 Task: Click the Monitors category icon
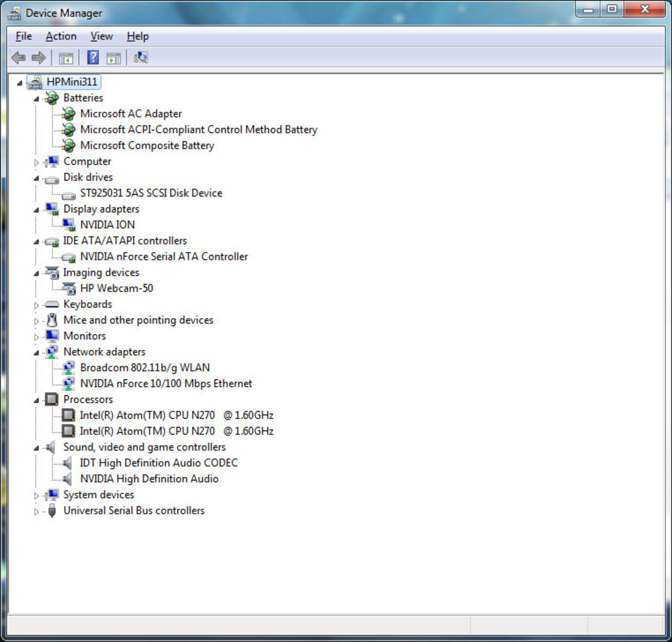[x=52, y=336]
